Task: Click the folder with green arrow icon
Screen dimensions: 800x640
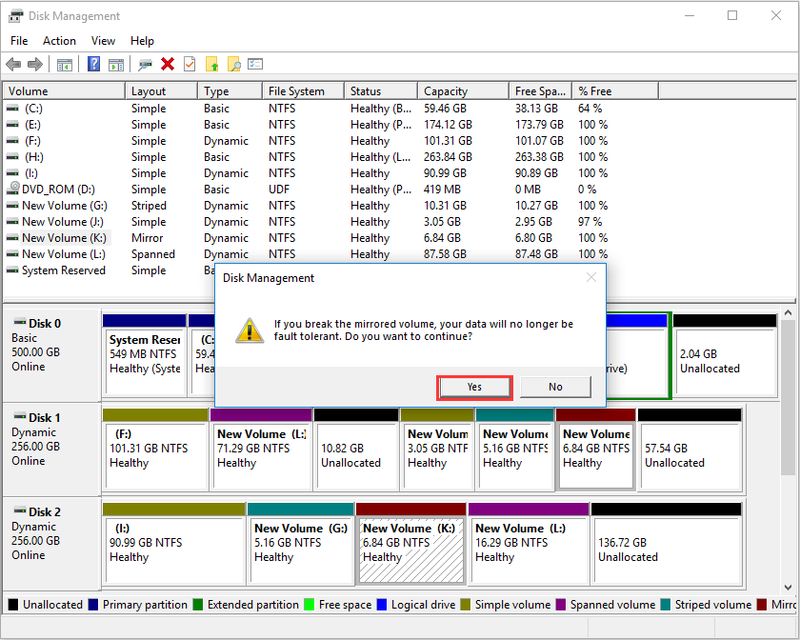Action: [x=212, y=64]
